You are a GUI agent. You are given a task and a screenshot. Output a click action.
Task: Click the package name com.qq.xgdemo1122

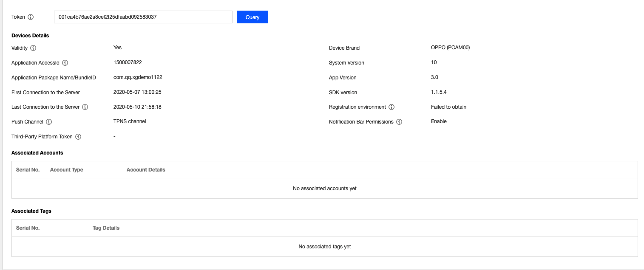pos(138,77)
